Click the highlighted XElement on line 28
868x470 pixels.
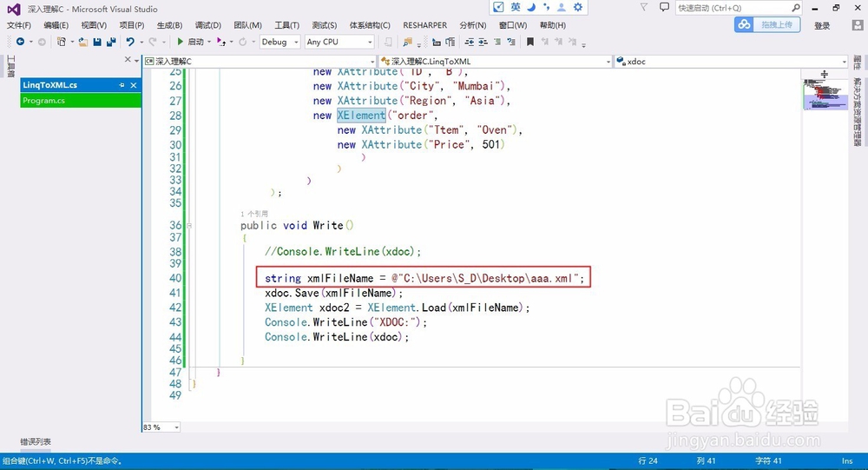361,116
